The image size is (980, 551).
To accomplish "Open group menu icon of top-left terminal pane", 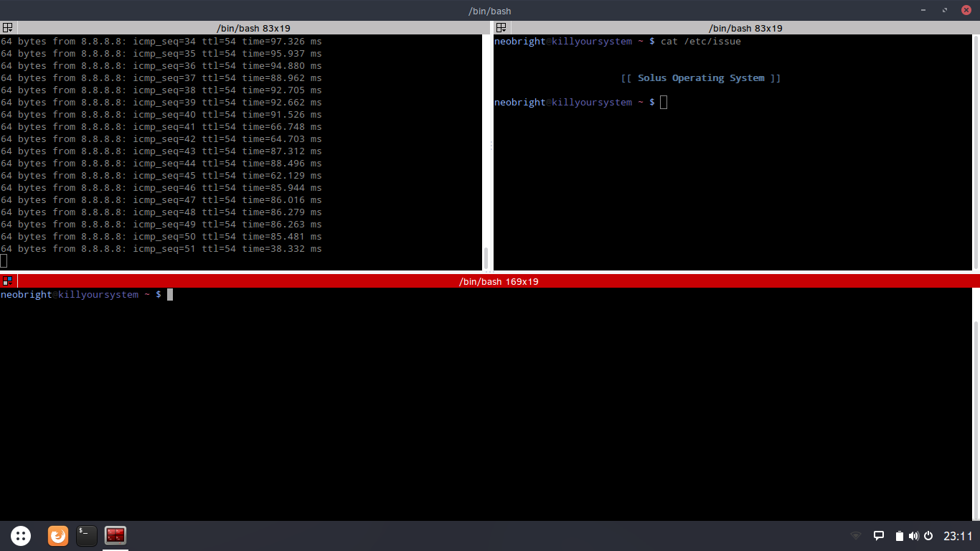I will tap(8, 28).
